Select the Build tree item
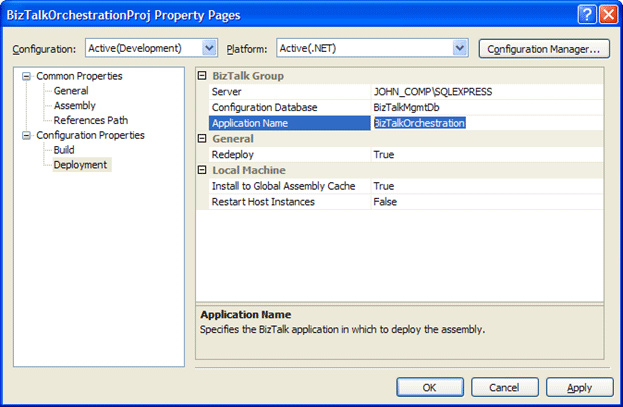 [64, 150]
